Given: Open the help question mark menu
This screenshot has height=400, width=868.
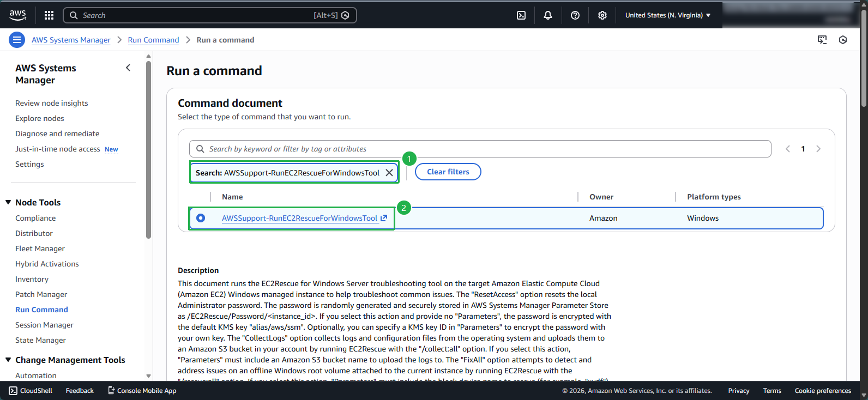Looking at the screenshot, I should point(575,15).
